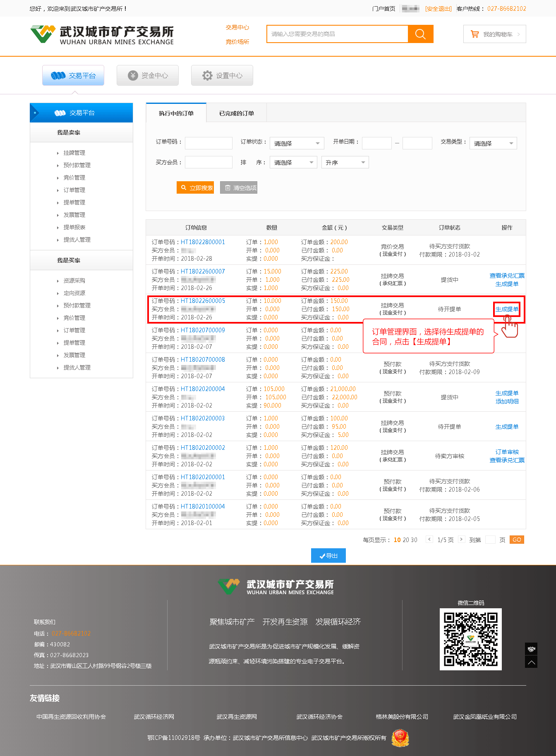Go to previous page with left arrow
Screen dimensions: 556x756
[429, 539]
